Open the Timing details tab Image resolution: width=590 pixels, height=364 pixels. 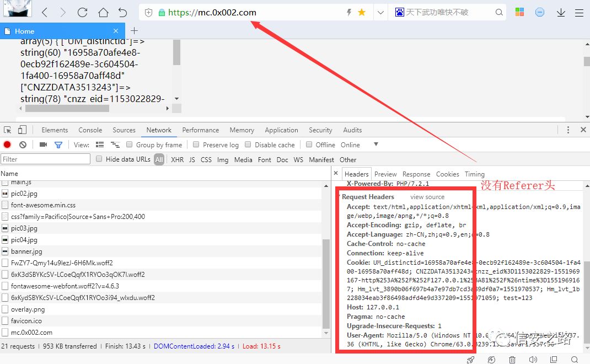click(475, 174)
